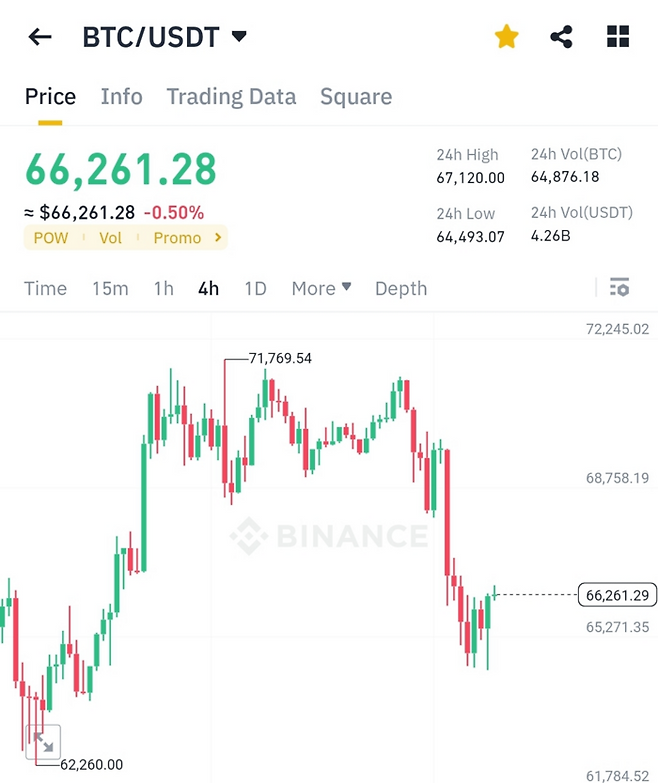This screenshot has width=658, height=783.
Task: Select the 1D chart interval
Action: (255, 288)
